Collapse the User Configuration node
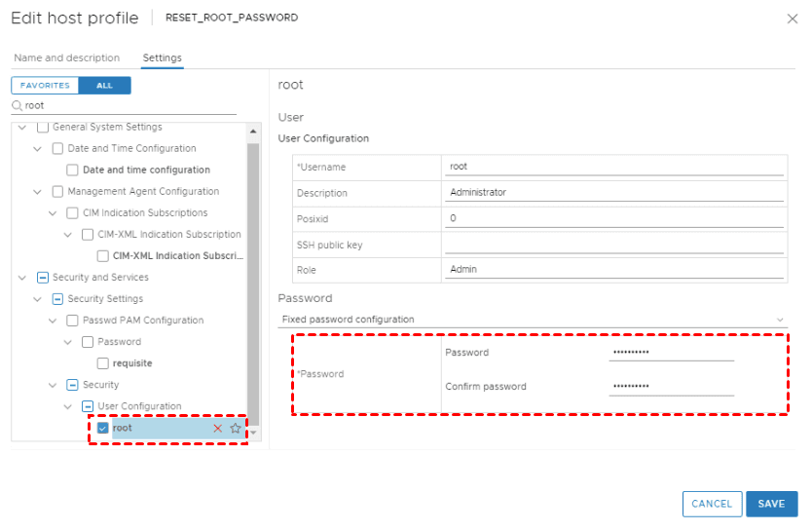 (x=67, y=407)
